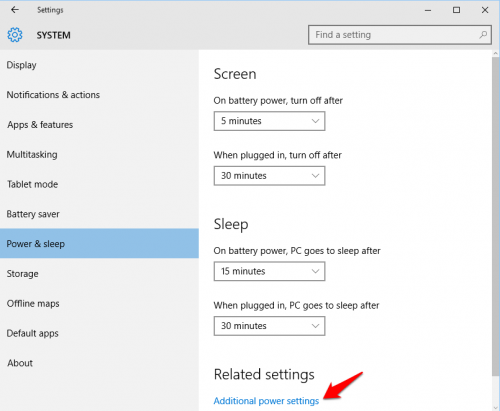
Task: Select Display in the sidebar
Action: coord(99,65)
